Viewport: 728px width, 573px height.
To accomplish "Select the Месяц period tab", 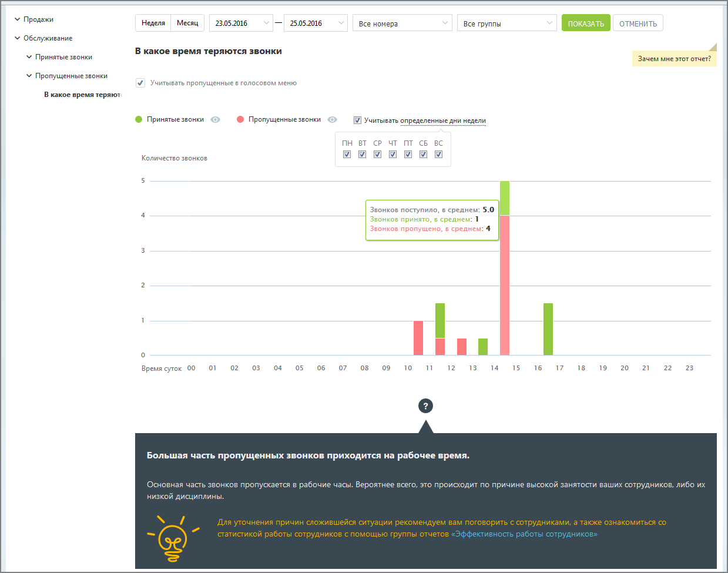I will (187, 23).
